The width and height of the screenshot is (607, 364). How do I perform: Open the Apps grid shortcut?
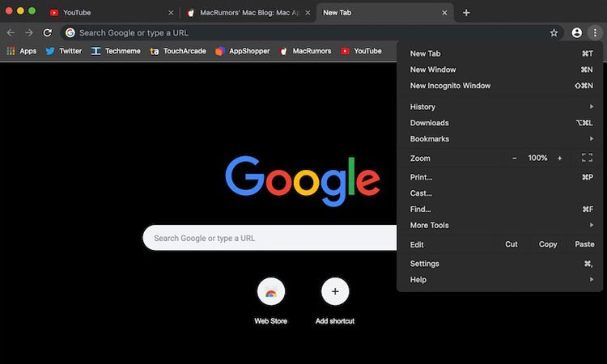(22, 51)
